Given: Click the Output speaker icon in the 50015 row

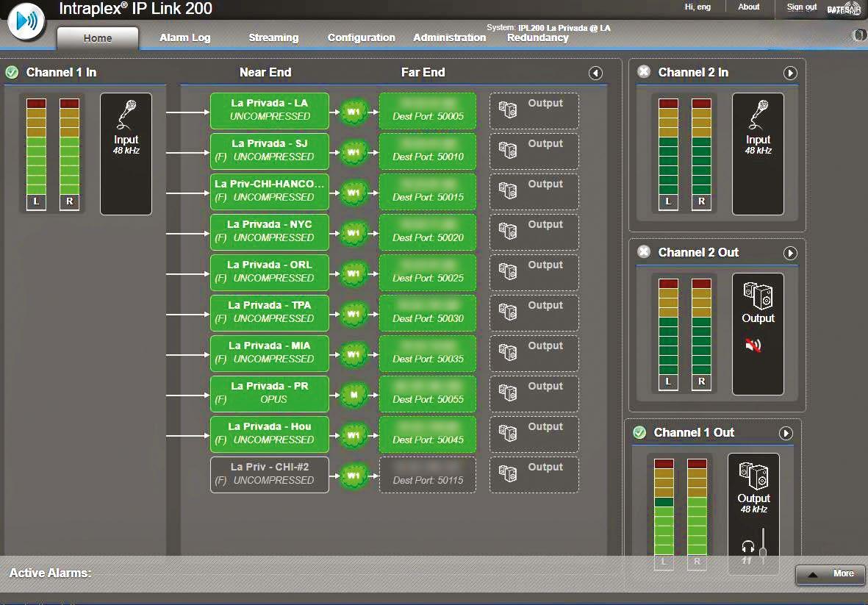Looking at the screenshot, I should pyautogui.click(x=508, y=190).
